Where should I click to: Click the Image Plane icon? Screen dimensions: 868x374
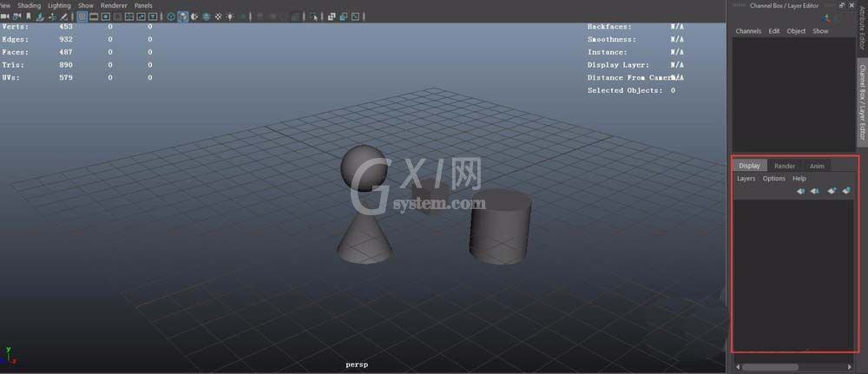[40, 16]
